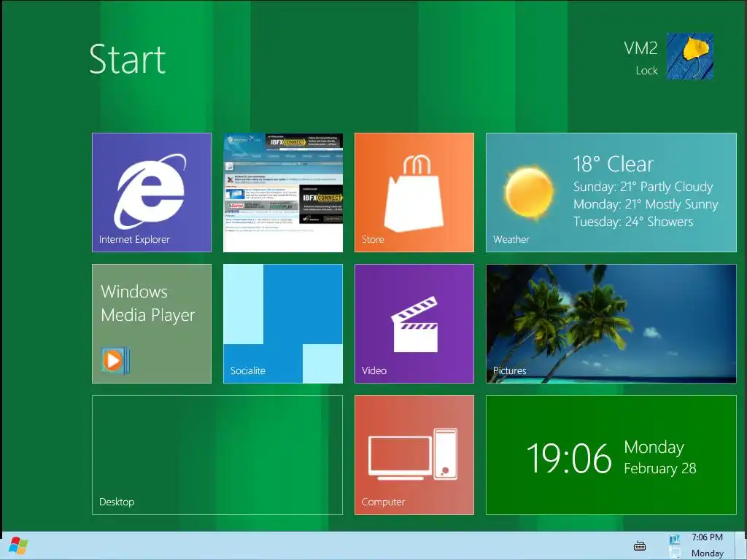The image size is (747, 560).
Task: Click "February 28" date on clock tile
Action: click(x=659, y=469)
